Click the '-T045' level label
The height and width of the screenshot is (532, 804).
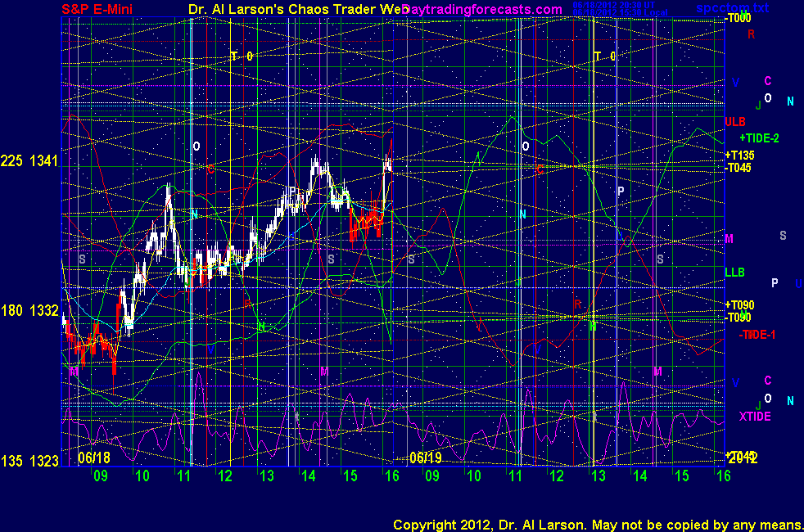(738, 168)
